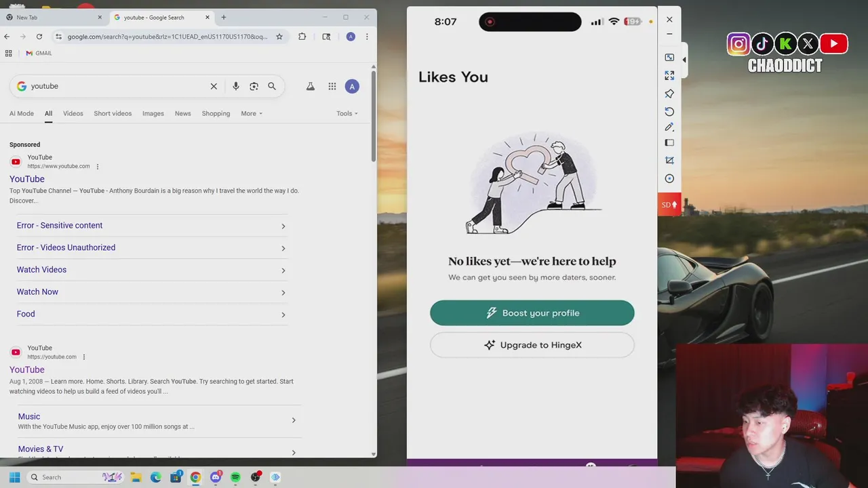Tap Upgrade to HingeX button
Image resolution: width=868 pixels, height=488 pixels.
[532, 345]
